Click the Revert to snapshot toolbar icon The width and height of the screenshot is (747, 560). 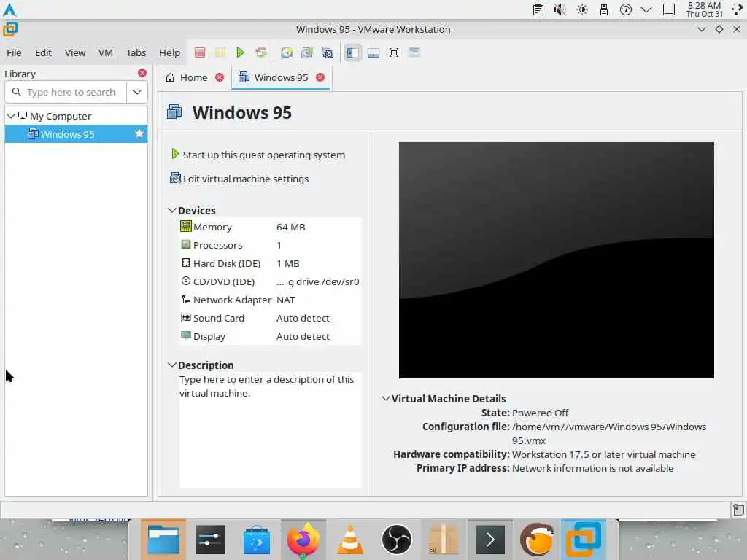307,52
